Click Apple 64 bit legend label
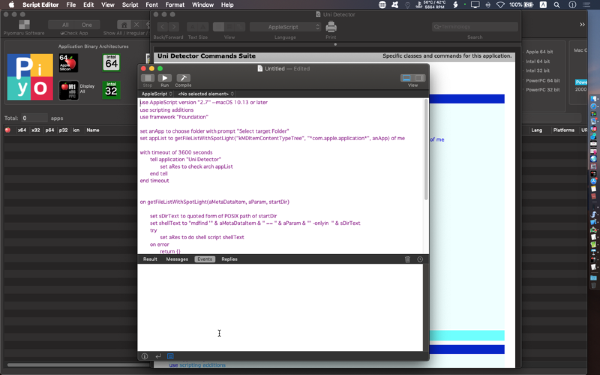The height and width of the screenshot is (375, 600). coord(539,52)
